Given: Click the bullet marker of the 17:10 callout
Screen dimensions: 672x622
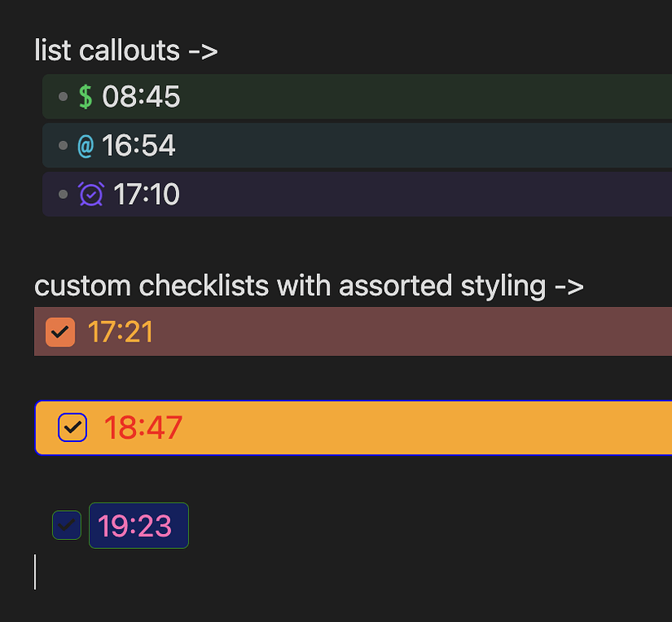Looking at the screenshot, I should 61,193.
